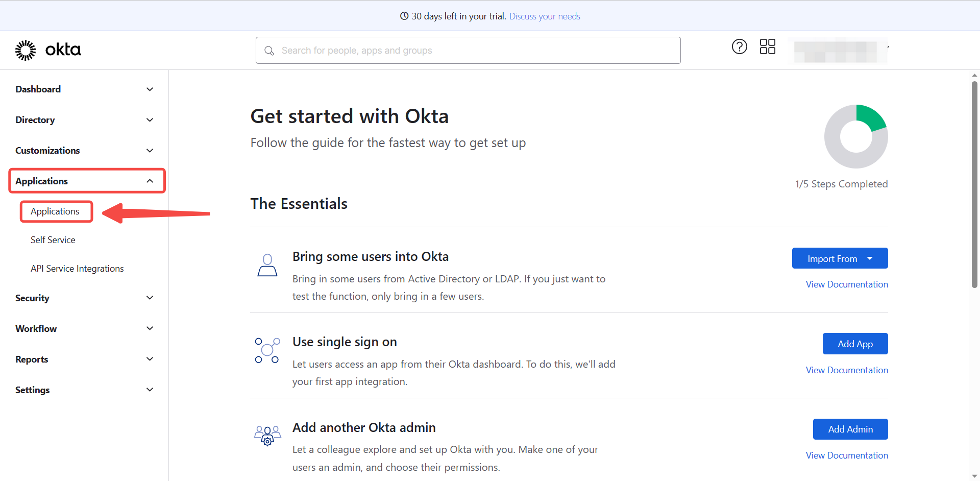Click the steps completed progress donut
Screen dimensions: 980x481
coord(856,136)
